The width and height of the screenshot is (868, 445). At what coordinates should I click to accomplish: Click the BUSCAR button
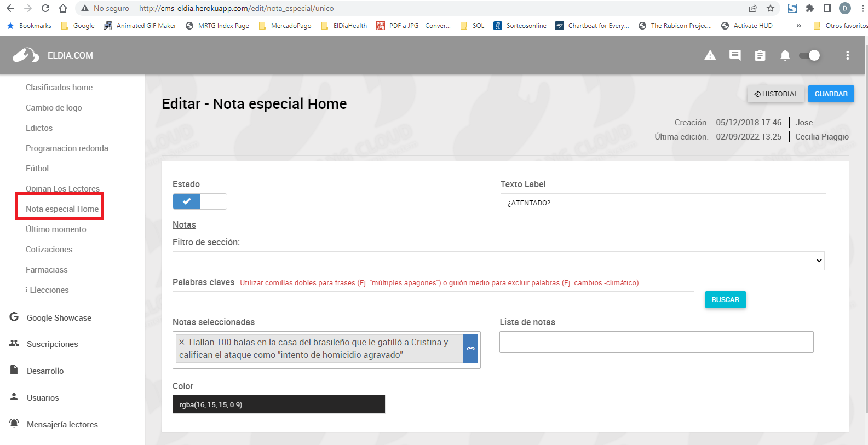coord(725,300)
